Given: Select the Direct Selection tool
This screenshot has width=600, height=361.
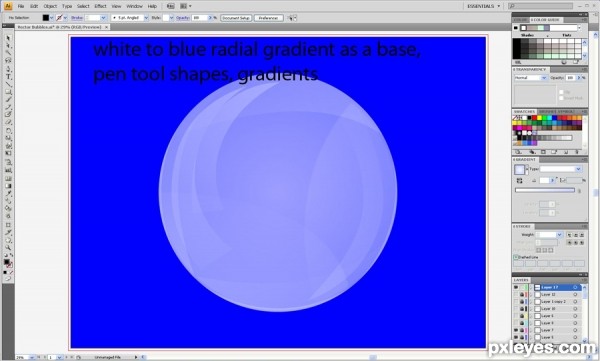Looking at the screenshot, I should 8,46.
